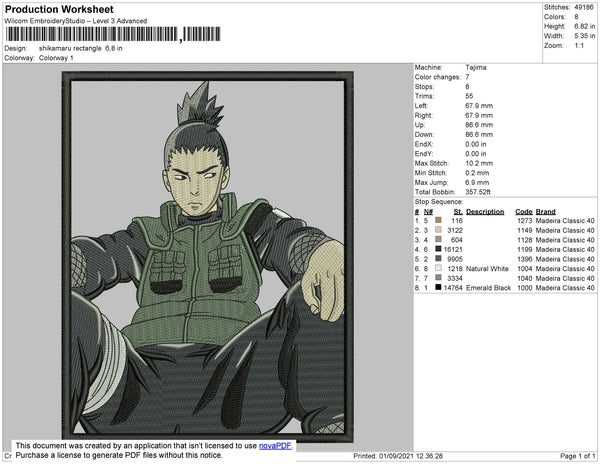Click the Height value 6.82 in
The image size is (600, 464).
pos(584,26)
